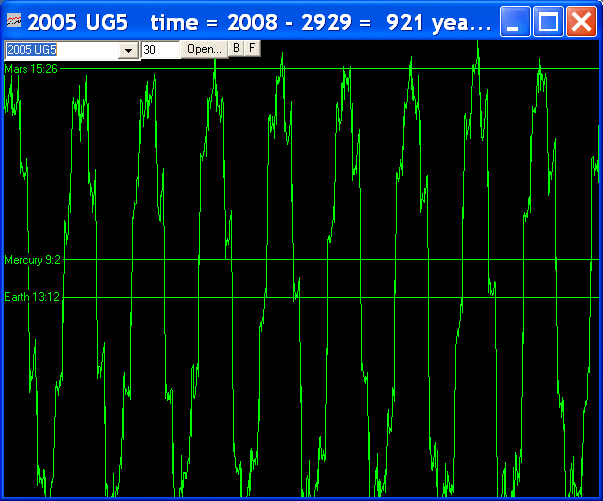603x501 pixels.
Task: Close the 2005 UG5 window
Action: [x=581, y=21]
